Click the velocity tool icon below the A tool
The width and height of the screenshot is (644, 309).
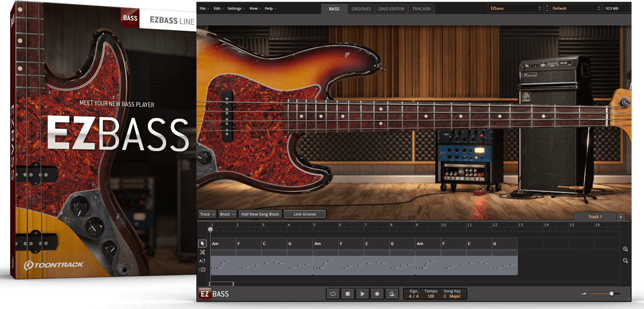[x=203, y=269]
